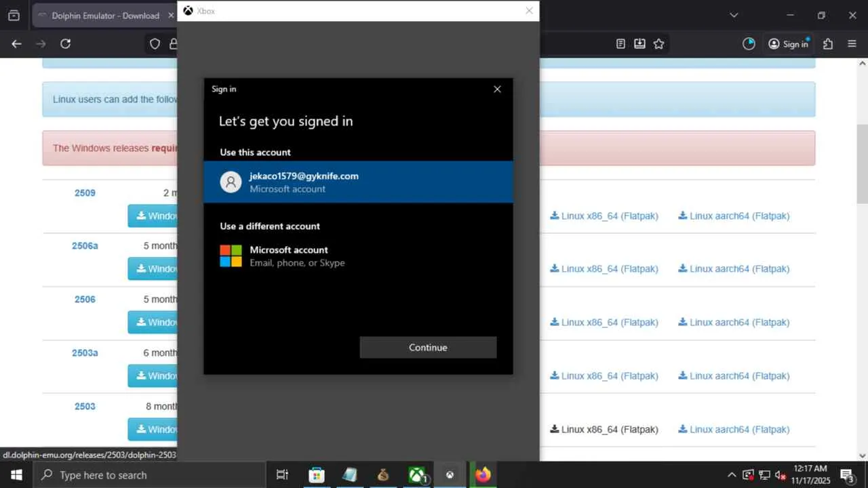This screenshot has height=488, width=868.
Task: Download Linux aarch64 Flatpak for release 2506a
Action: [734, 268]
